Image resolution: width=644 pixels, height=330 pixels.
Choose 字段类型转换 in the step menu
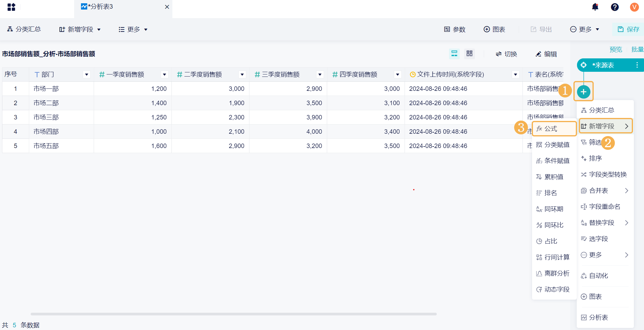pyautogui.click(x=605, y=174)
